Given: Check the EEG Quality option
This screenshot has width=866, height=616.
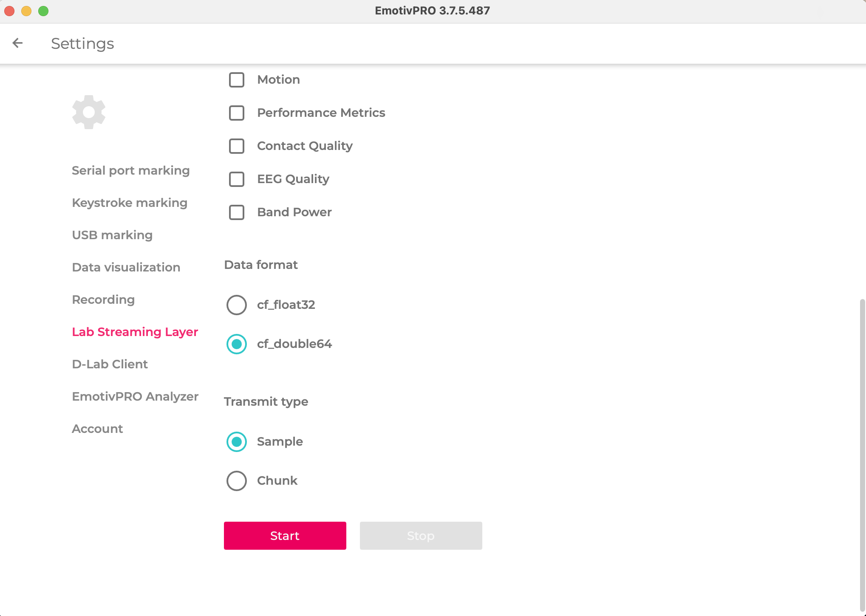Looking at the screenshot, I should [236, 179].
